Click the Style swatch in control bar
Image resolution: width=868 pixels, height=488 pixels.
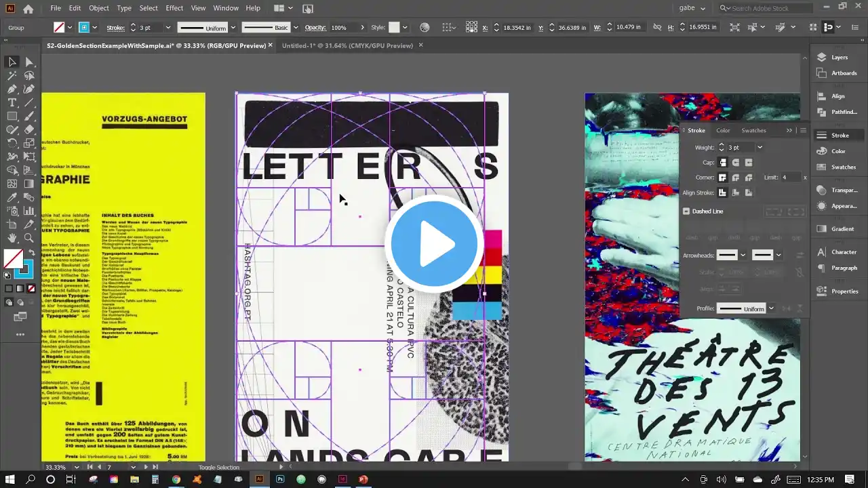pos(394,28)
